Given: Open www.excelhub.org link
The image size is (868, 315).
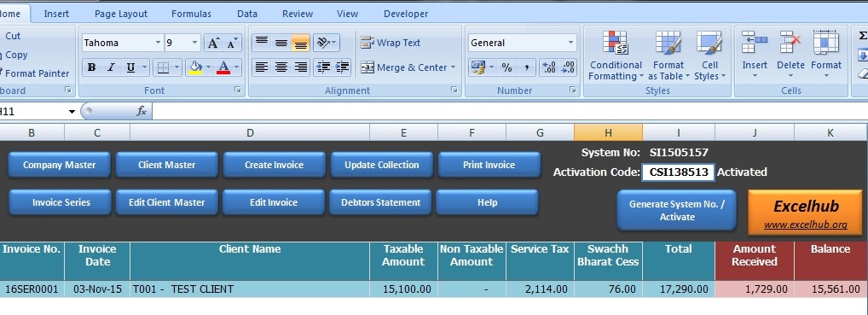Looking at the screenshot, I should tap(806, 225).
